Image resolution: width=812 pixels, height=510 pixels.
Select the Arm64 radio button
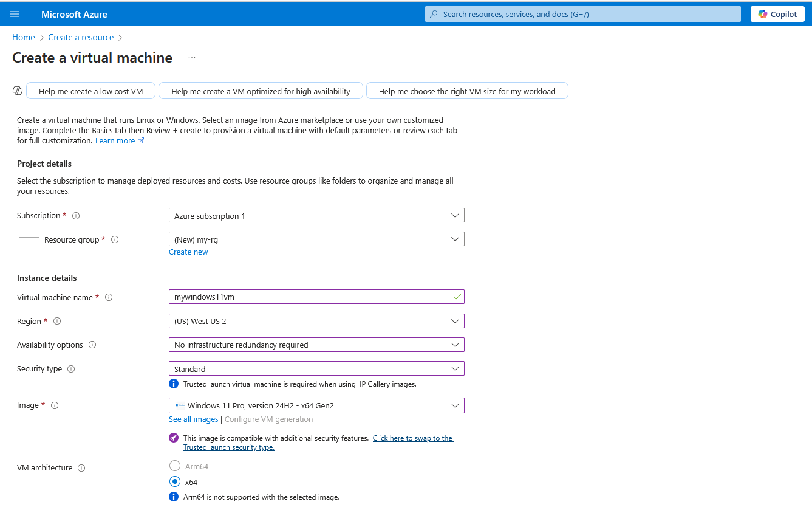(x=175, y=466)
